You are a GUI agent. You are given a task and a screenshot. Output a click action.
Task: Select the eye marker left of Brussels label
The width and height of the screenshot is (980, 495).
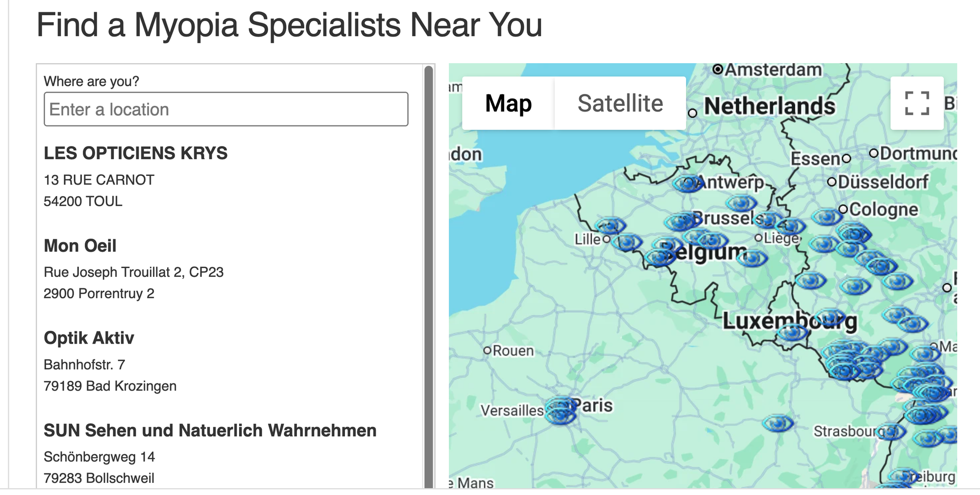(680, 222)
